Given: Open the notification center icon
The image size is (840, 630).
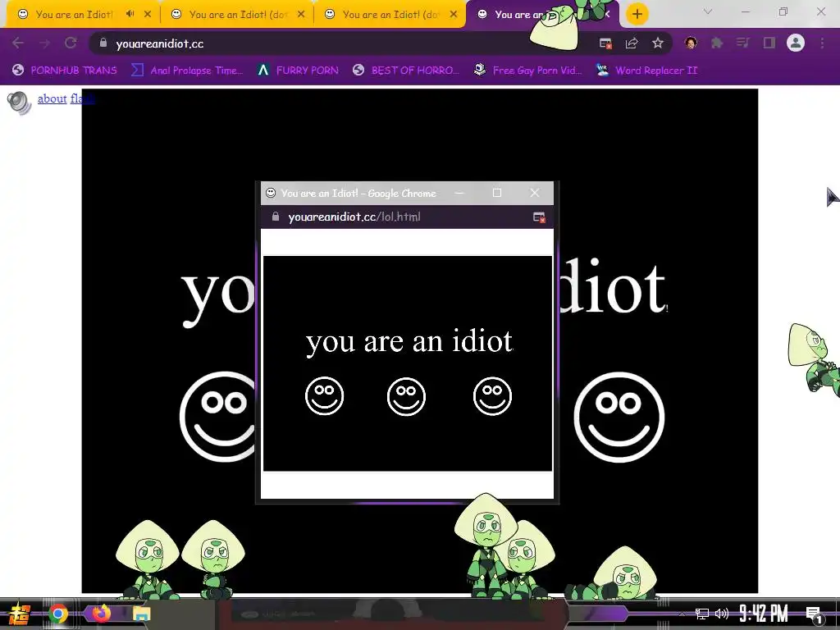Looking at the screenshot, I should pos(815,614).
